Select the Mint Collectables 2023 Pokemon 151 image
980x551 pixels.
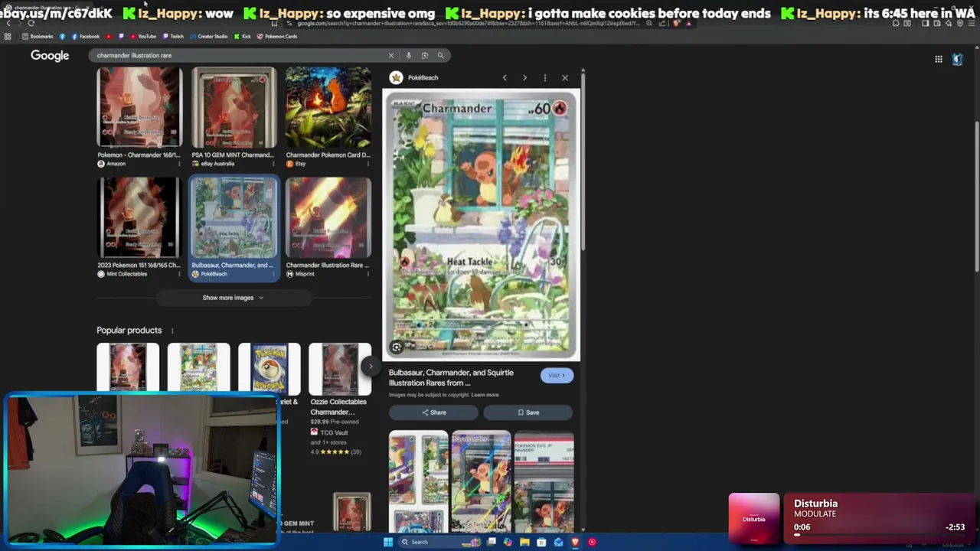pos(139,217)
